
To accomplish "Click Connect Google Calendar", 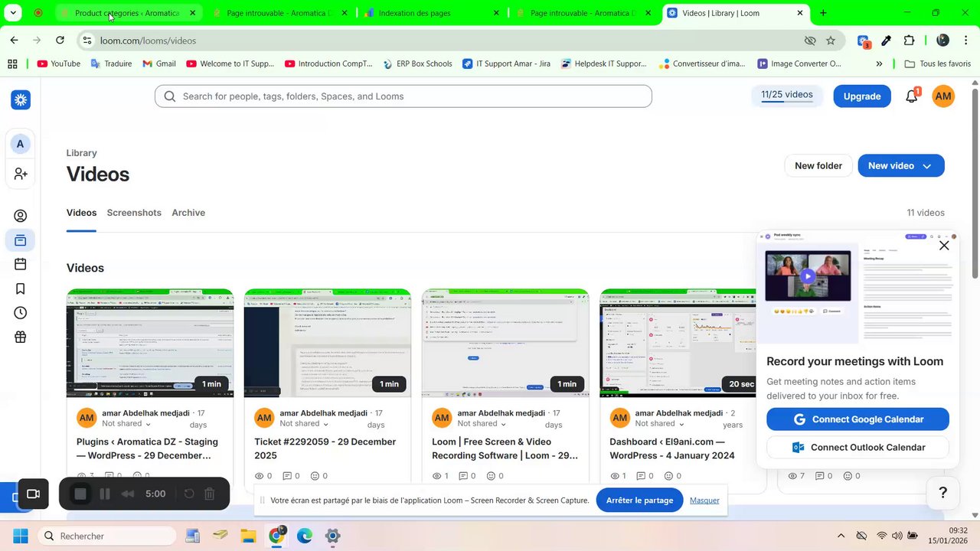I will [x=857, y=419].
